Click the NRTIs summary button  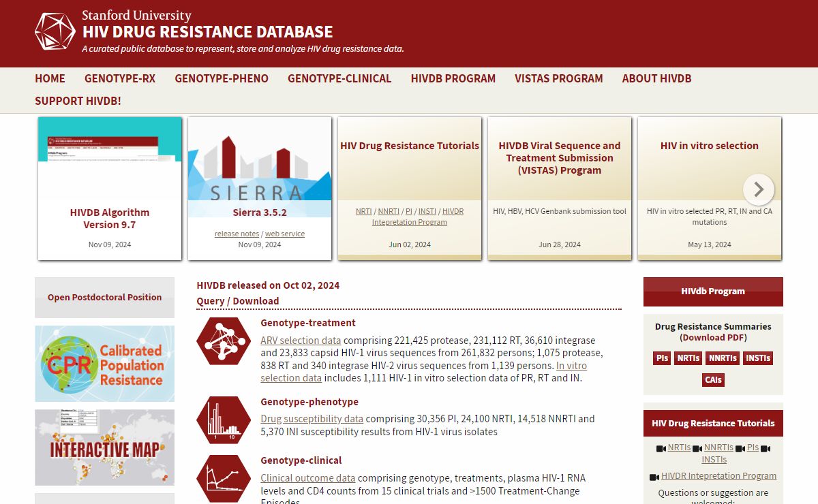[688, 358]
